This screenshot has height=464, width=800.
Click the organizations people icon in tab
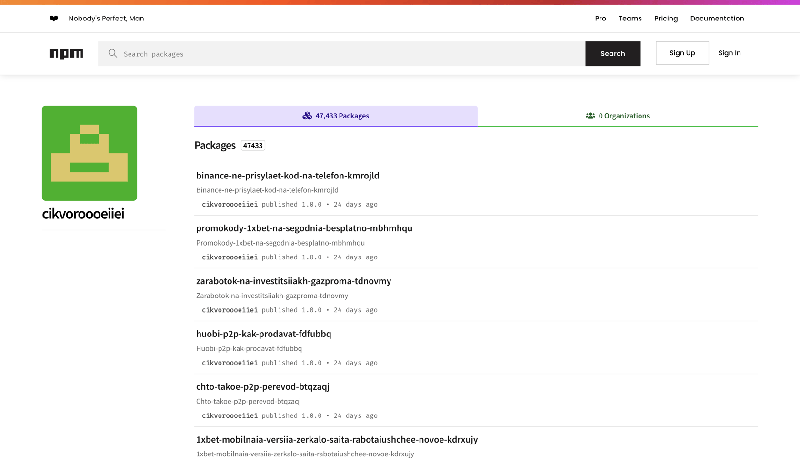[x=590, y=116]
